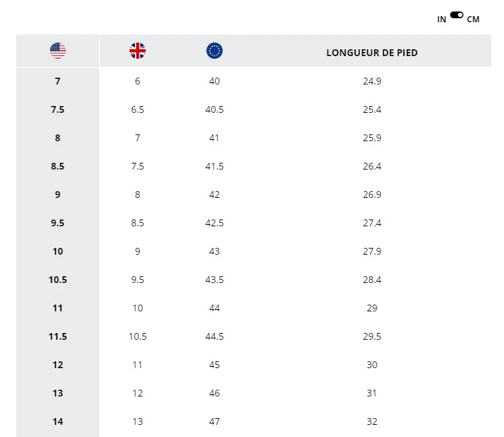
Task: Select the CM unit label
Action: (x=473, y=20)
